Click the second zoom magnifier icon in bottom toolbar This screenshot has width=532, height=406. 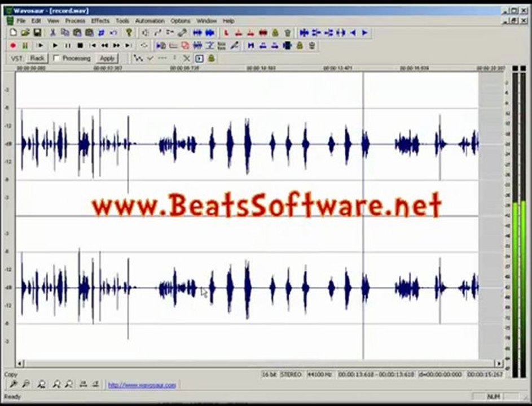pos(26,385)
